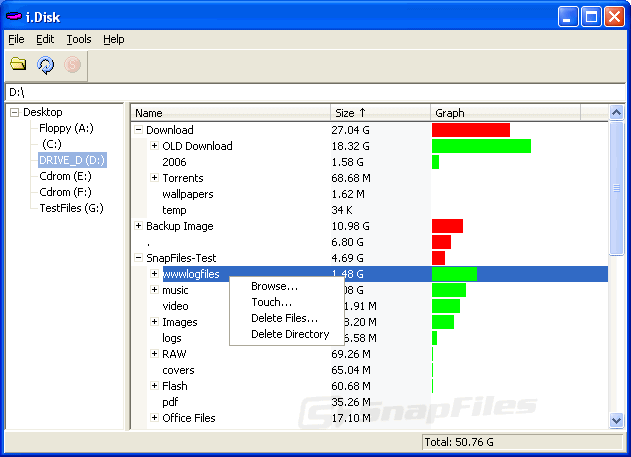Screen dimensions: 631x457
Task: Select the pdf folder row
Action: coord(170,402)
